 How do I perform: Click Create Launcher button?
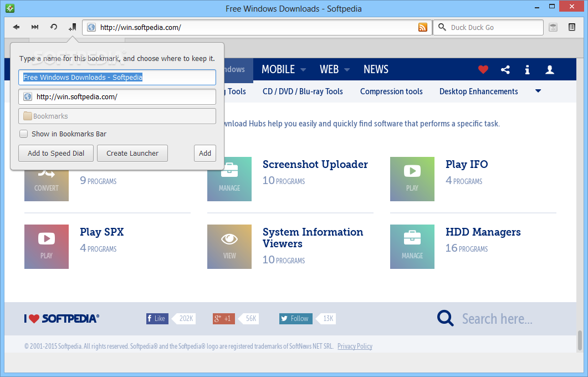[132, 153]
